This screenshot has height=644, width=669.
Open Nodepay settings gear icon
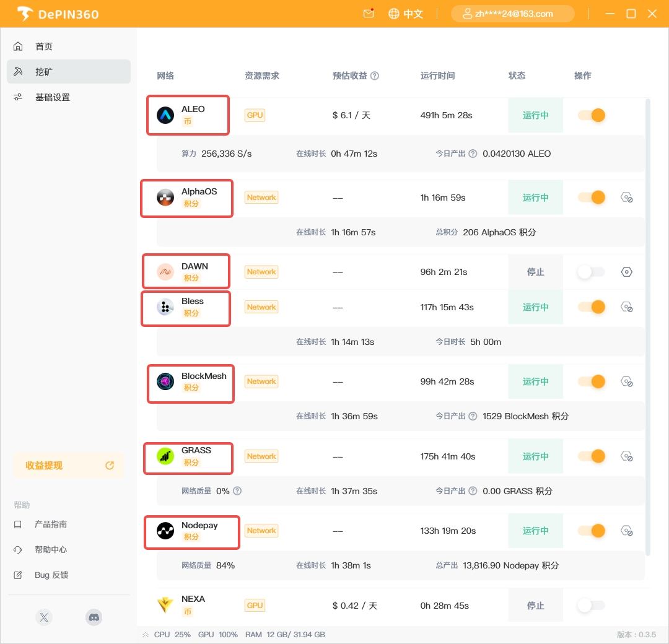(x=626, y=531)
